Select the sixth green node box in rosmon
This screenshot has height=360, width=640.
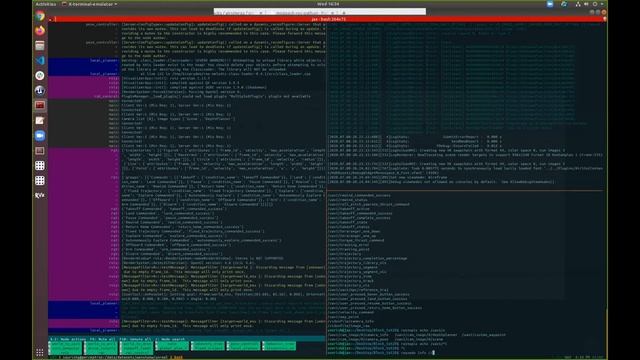[243, 346]
